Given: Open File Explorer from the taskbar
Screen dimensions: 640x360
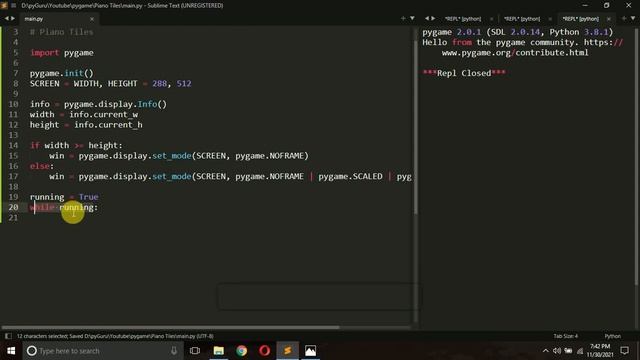Looking at the screenshot, I should 219,351.
